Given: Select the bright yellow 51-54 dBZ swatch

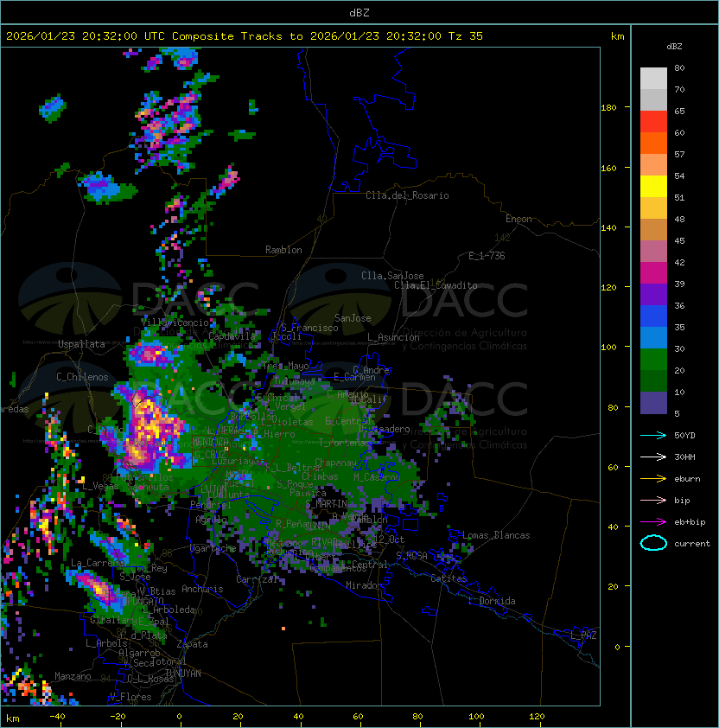Looking at the screenshot, I should click(653, 187).
